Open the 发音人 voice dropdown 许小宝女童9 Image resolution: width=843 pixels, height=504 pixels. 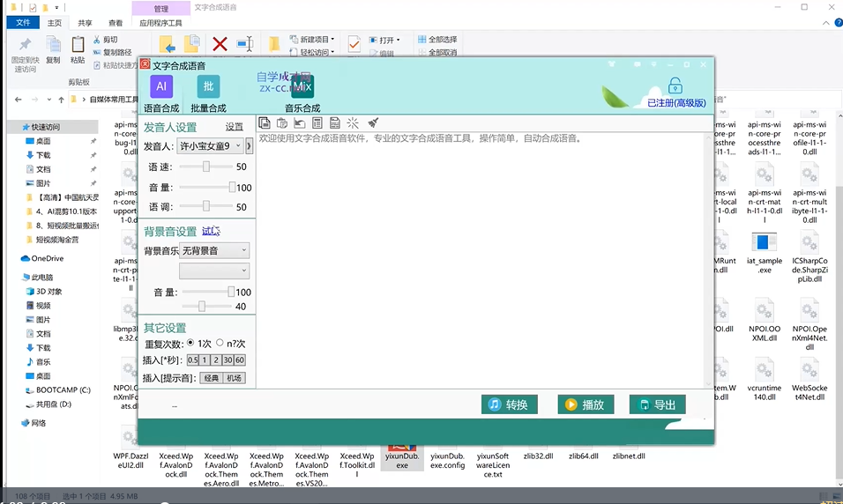click(x=210, y=145)
